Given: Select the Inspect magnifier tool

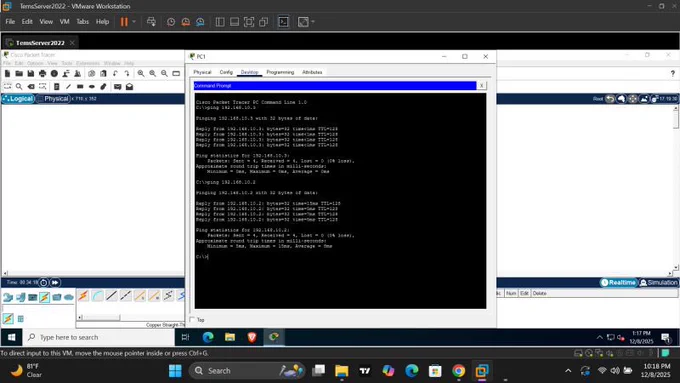Looking at the screenshot, I should [x=19, y=87].
